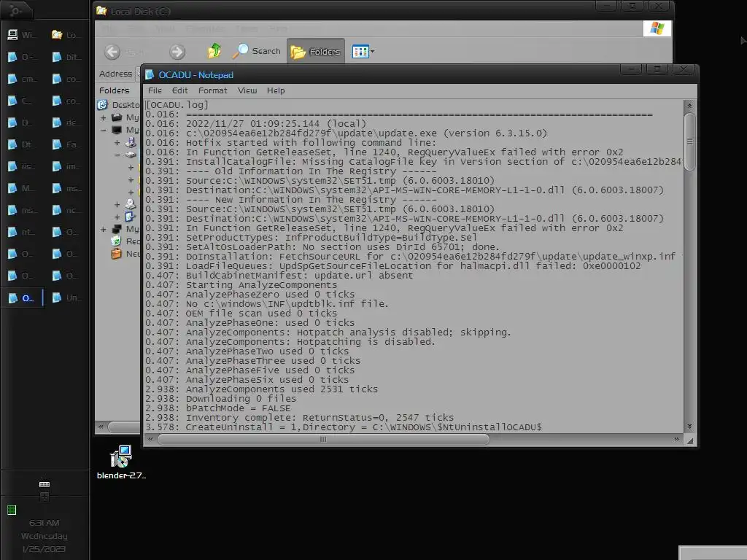Screen dimensions: 747x560
Task: Expand the My Network Places node in tree
Action: (104, 229)
